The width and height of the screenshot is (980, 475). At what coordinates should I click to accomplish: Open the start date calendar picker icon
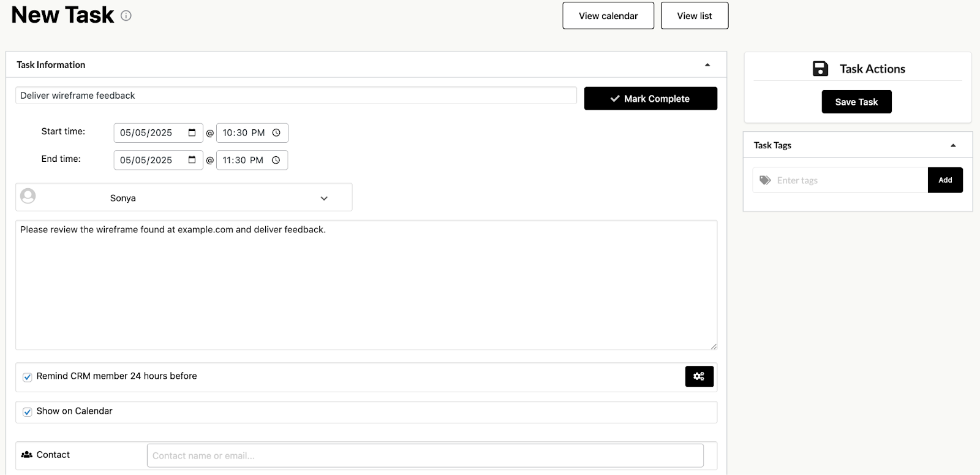point(192,132)
